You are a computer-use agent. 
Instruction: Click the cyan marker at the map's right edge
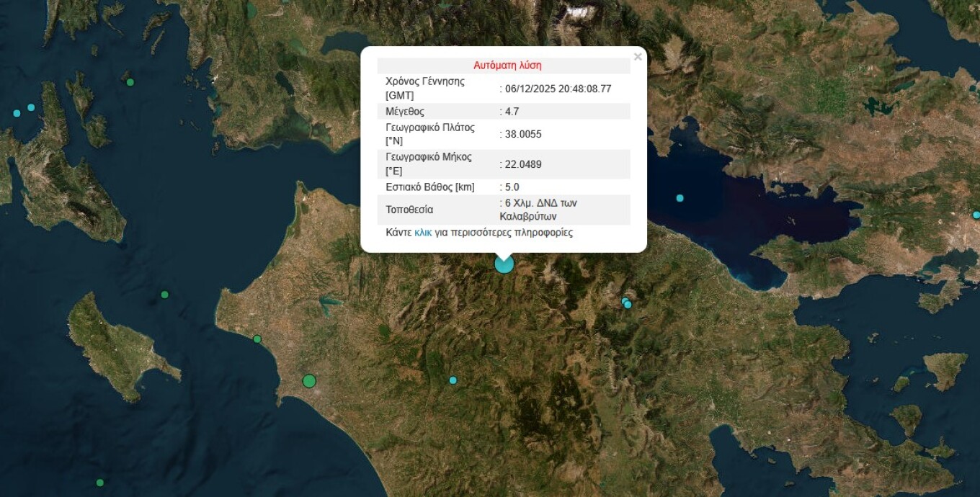tap(976, 215)
